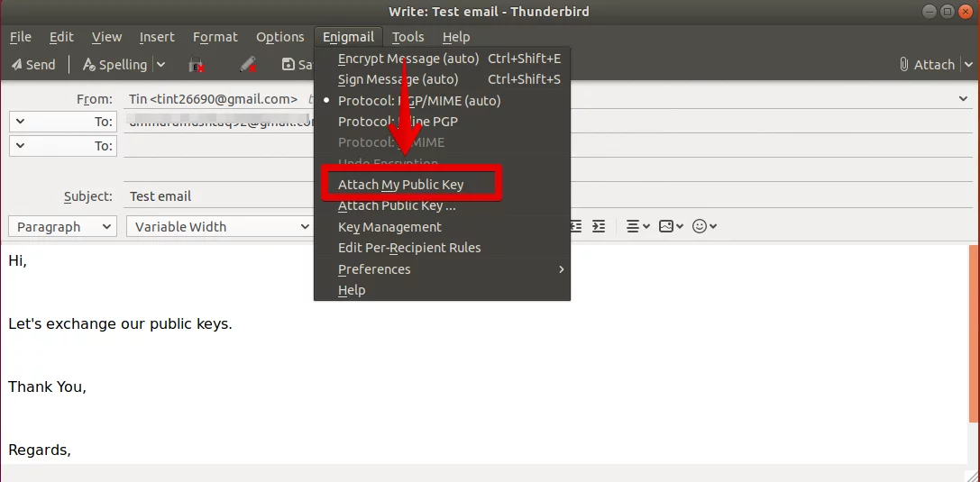
Task: Open the emoticon smiley dropdown
Action: tap(704, 226)
